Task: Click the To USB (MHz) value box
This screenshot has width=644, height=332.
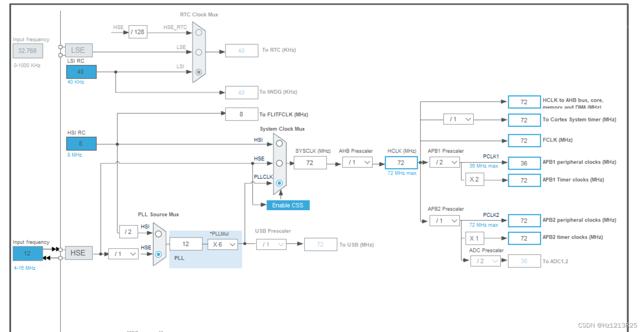Action: (x=321, y=244)
